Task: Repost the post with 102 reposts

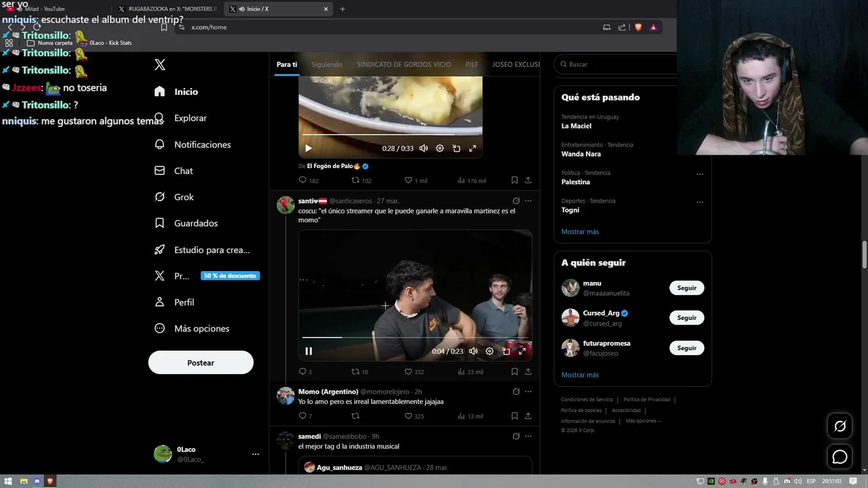Action: (361, 180)
